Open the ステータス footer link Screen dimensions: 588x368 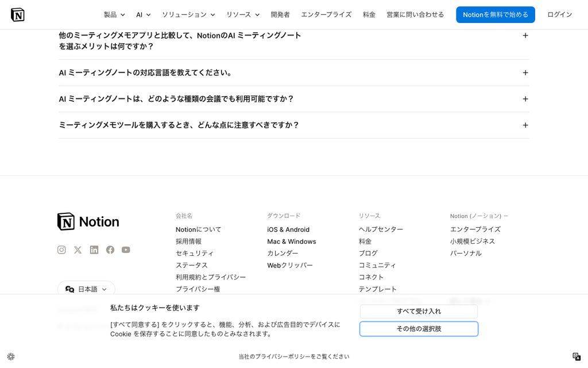[x=192, y=265]
